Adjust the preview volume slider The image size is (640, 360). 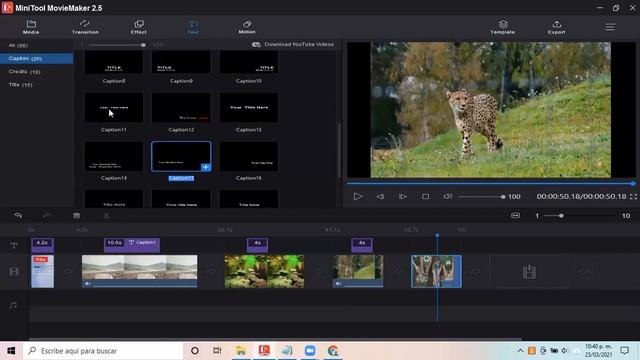[482, 197]
